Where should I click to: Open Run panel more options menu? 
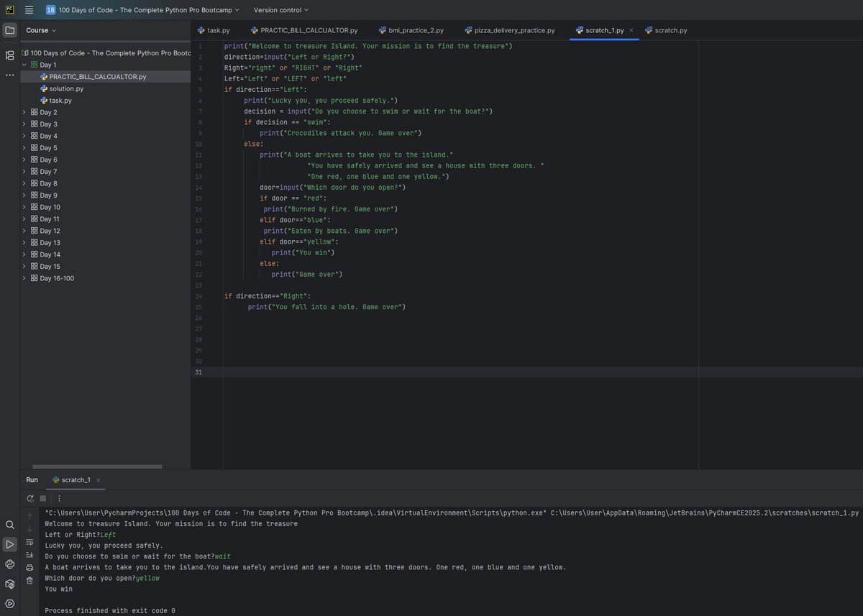tap(59, 498)
